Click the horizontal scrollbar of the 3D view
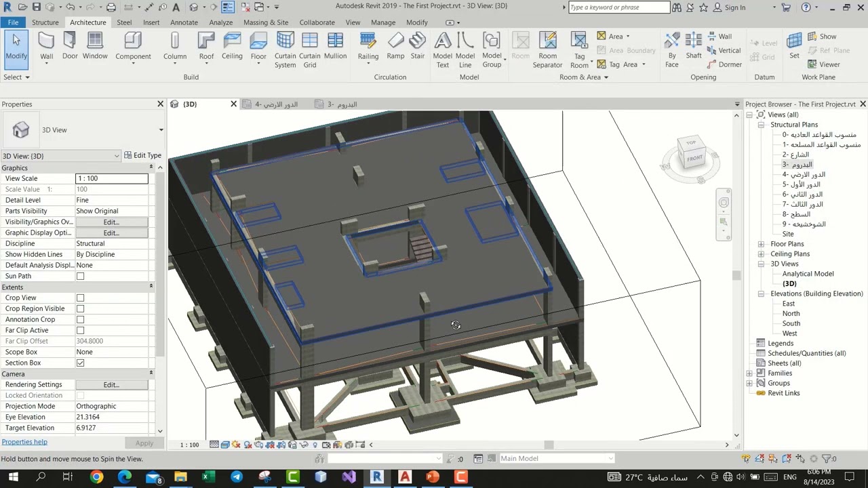 549,445
